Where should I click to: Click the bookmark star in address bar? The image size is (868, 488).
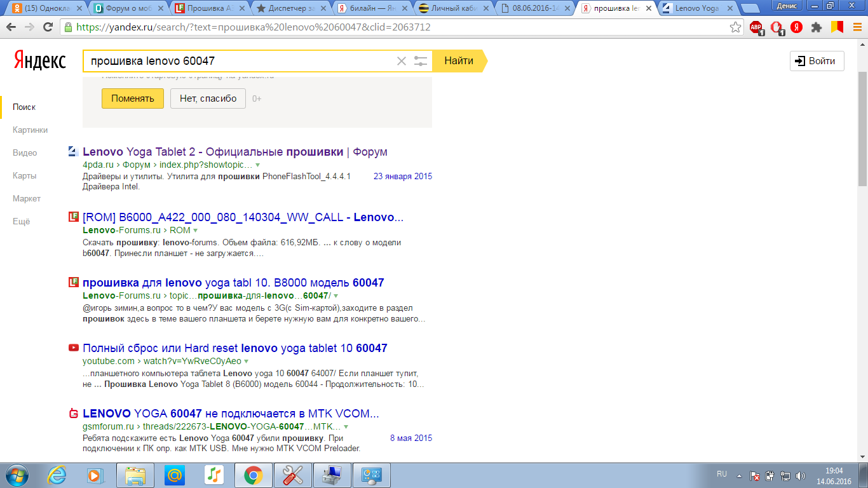735,27
